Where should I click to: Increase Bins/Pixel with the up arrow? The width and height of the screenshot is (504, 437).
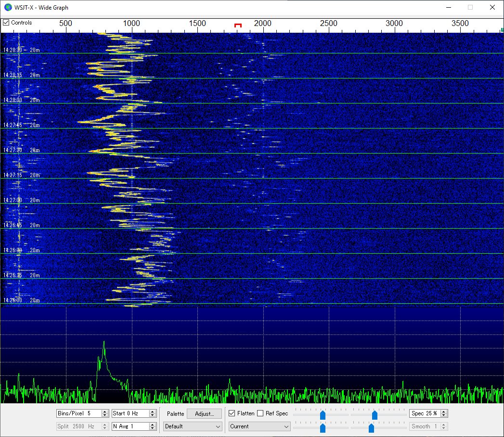point(104,411)
